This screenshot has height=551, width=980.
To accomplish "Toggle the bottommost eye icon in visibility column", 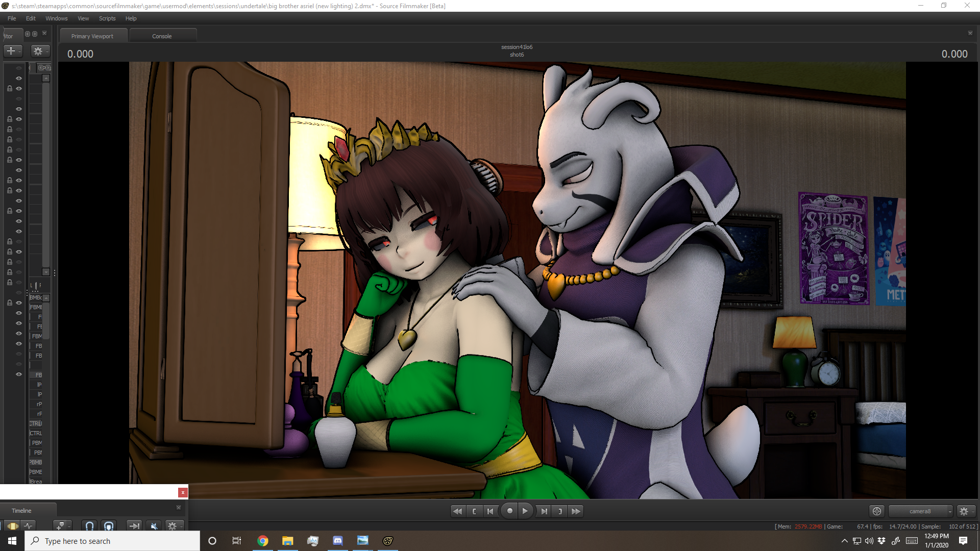I will pyautogui.click(x=19, y=374).
